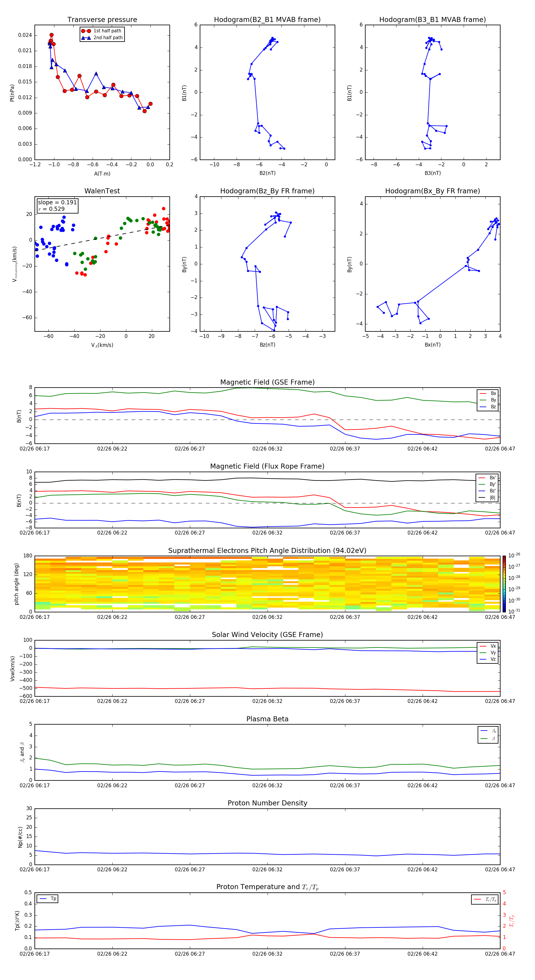The height and width of the screenshot is (980, 535).
Task: Click the "Magnetic Field (Flux Rope Frame)" title
Action: click(267, 467)
